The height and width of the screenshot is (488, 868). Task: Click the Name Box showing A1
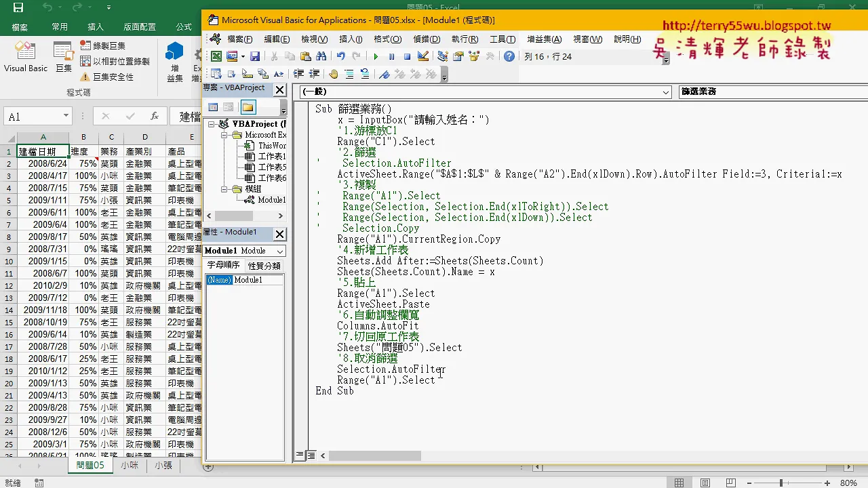(33, 117)
